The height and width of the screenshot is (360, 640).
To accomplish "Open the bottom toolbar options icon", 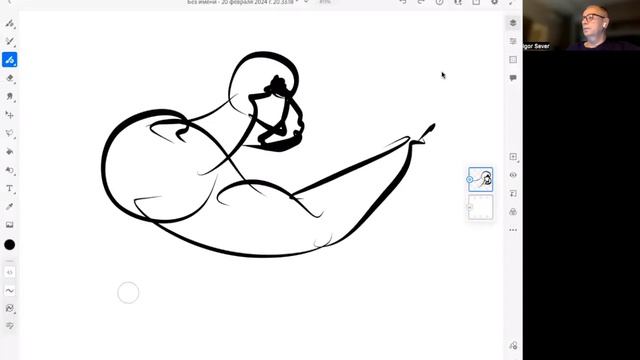I will [x=9, y=326].
